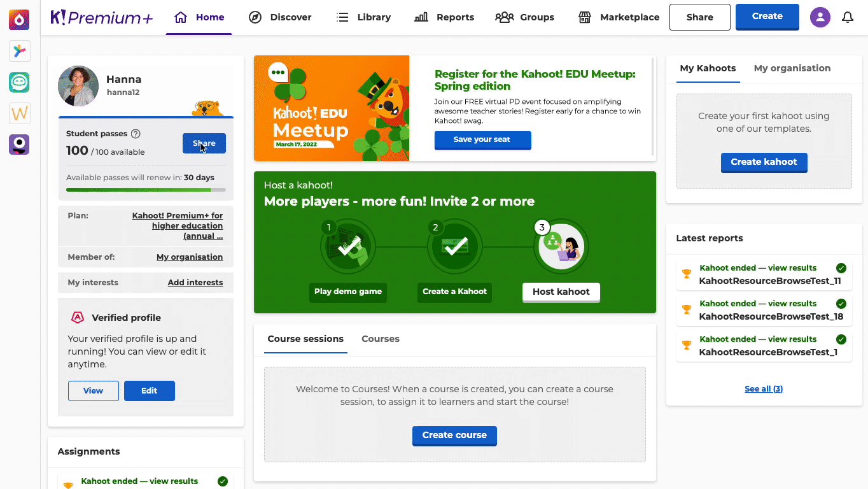Click the Assignments Kahoot ended result row
Screen dimensions: 868x489
(x=146, y=481)
